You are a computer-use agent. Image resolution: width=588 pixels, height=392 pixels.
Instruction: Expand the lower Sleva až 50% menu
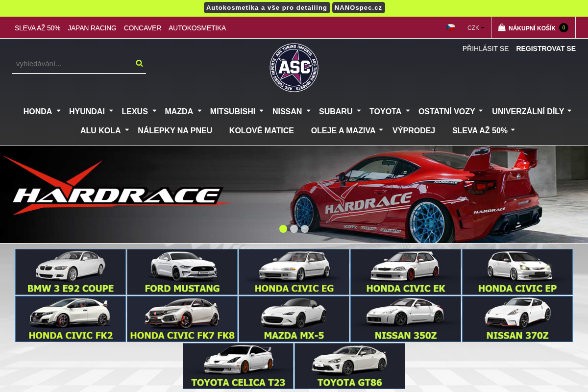pos(484,130)
